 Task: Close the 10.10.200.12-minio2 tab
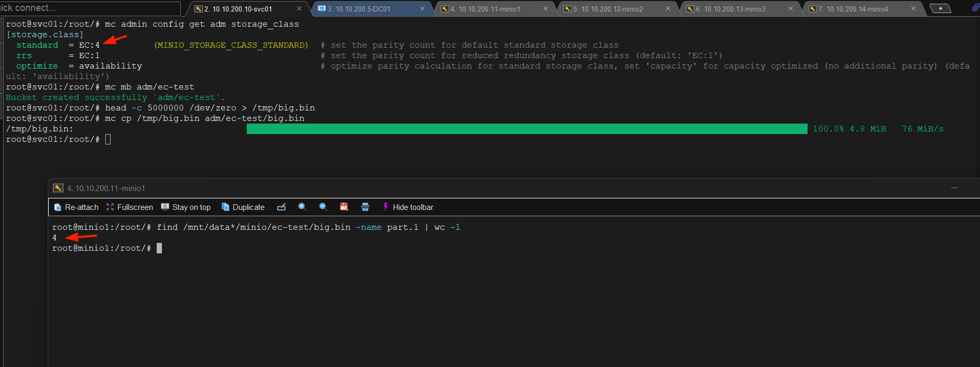(668, 8)
